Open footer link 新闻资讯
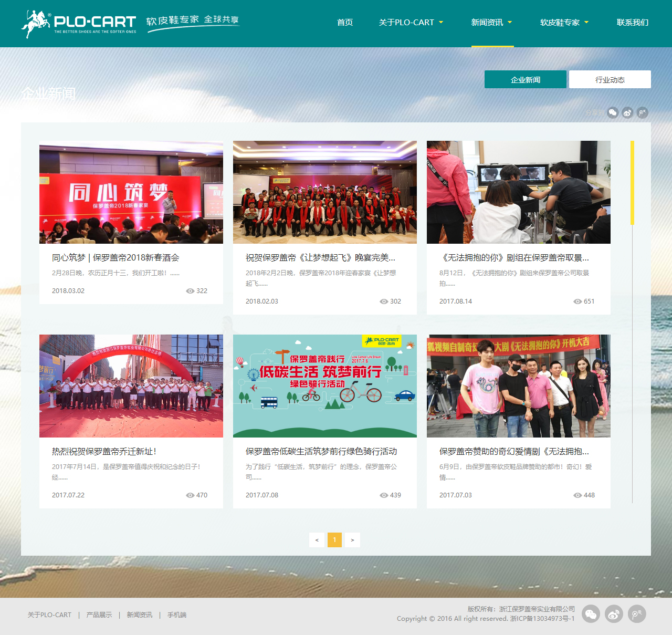The height and width of the screenshot is (635, 672). tap(139, 615)
